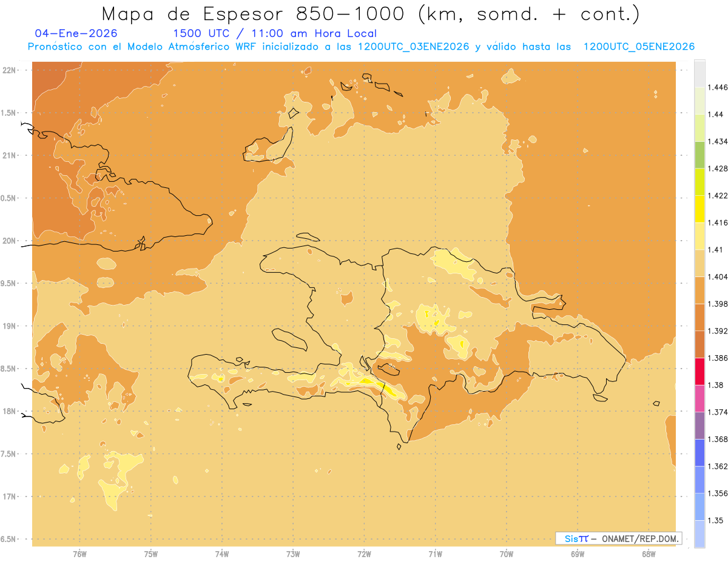Click the time label '1500 UTC / 11:00 am Hora Local'
728x562 pixels.
[275, 33]
